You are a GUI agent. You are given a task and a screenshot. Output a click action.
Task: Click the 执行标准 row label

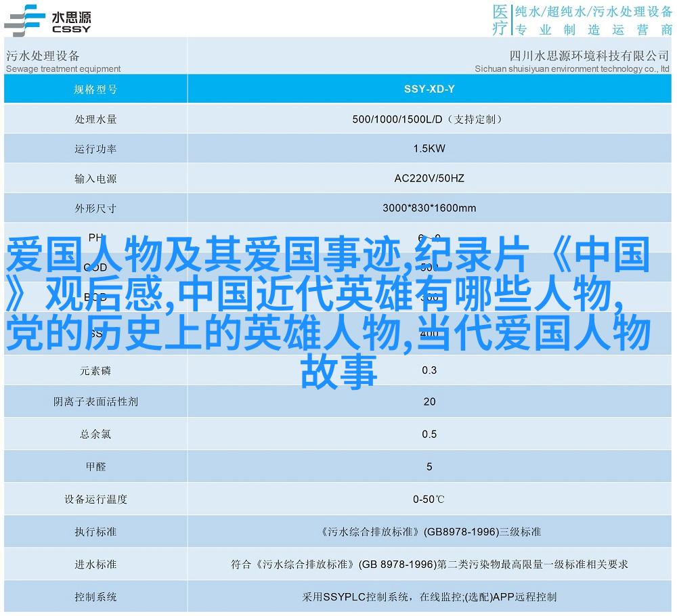(95, 532)
